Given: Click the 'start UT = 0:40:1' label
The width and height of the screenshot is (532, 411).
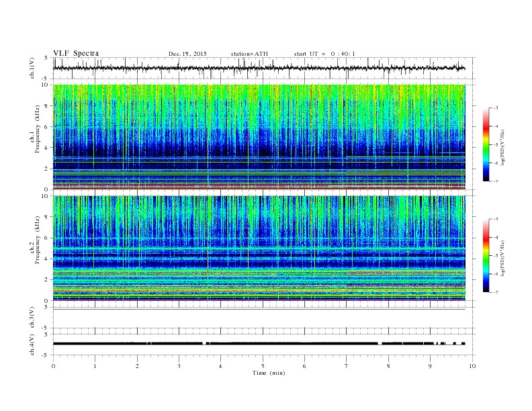Looking at the screenshot, I should [324, 54].
